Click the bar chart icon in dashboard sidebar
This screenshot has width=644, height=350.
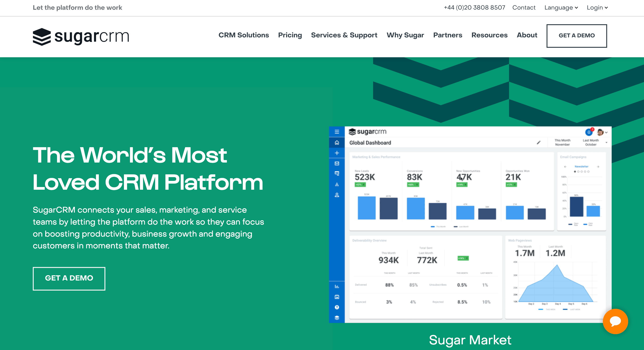(337, 287)
